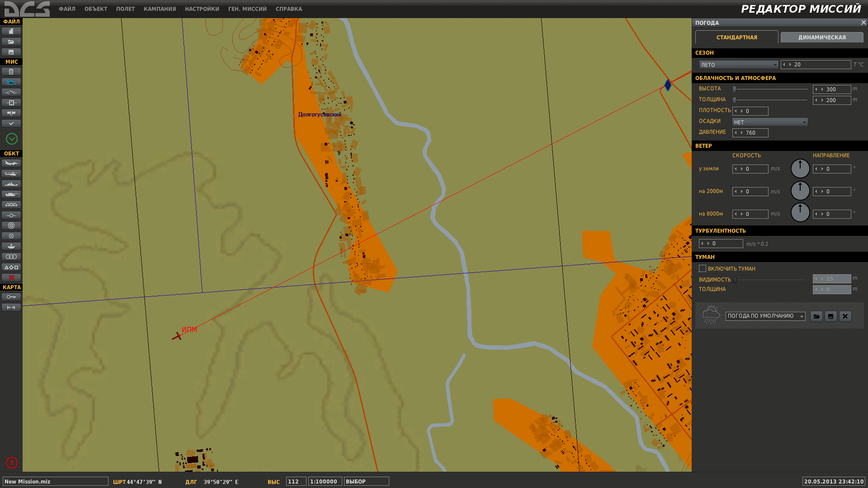Viewport: 868px width, 488px height.
Task: Click the cloud height 300 field
Action: (832, 89)
